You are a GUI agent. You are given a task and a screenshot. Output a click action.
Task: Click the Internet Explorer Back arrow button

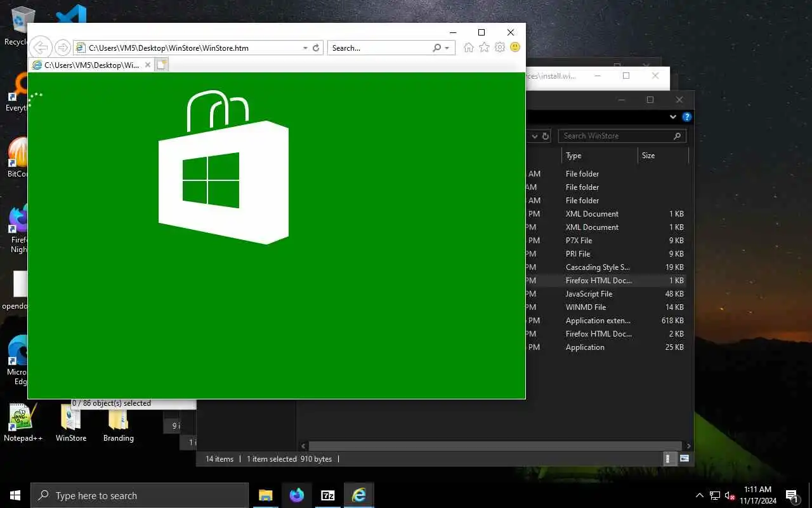coord(41,48)
